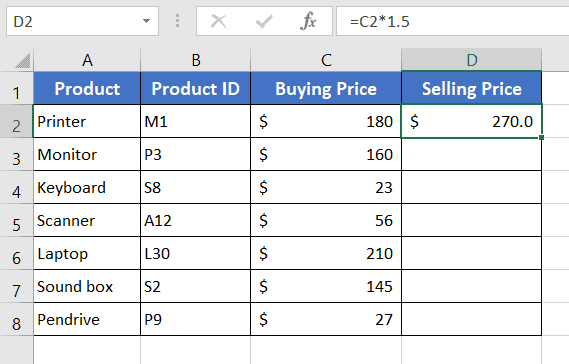This screenshot has width=569, height=364.
Task: Open Insert Function fx dialog
Action: point(308,21)
